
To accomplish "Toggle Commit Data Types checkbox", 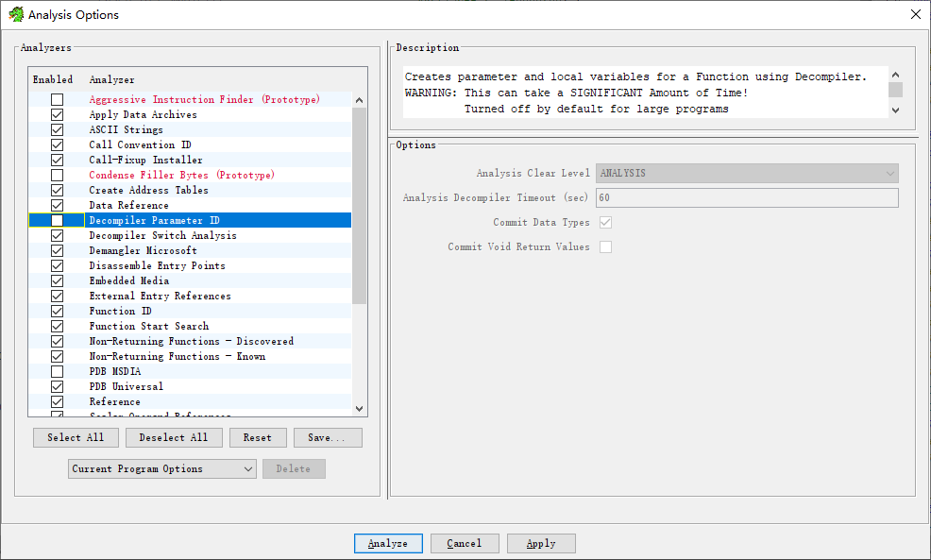I will click(x=605, y=222).
